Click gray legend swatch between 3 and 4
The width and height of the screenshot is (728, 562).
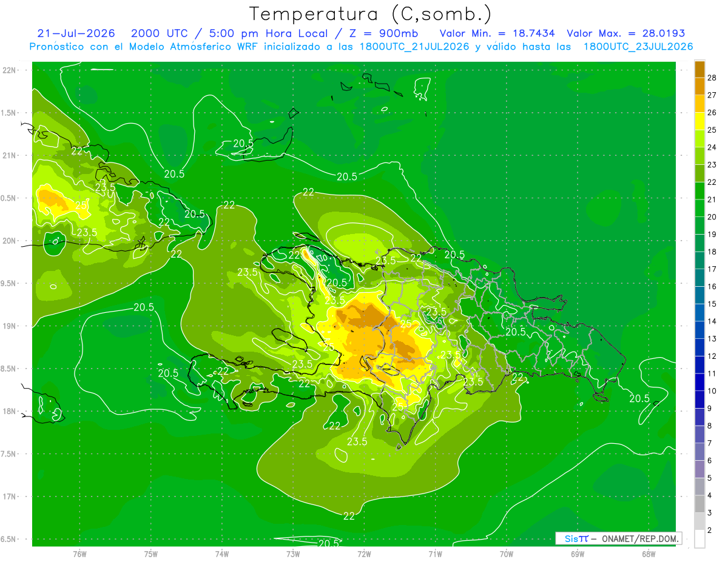pos(699,504)
